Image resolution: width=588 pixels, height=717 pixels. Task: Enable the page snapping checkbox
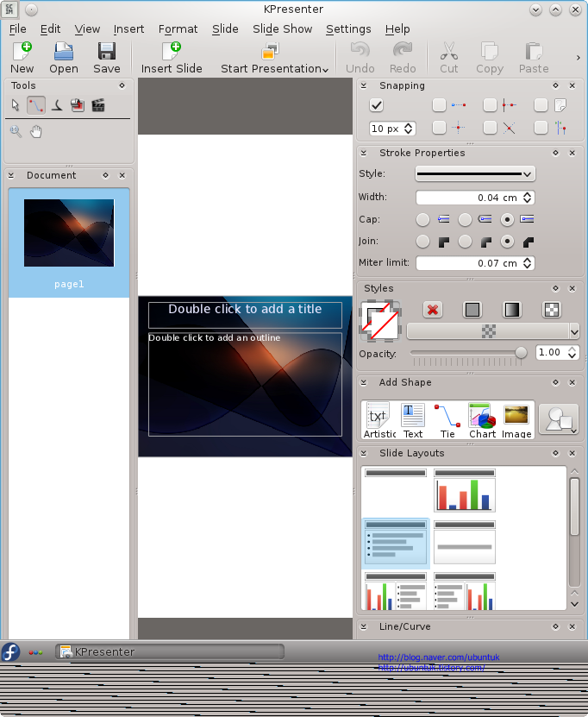(541, 105)
